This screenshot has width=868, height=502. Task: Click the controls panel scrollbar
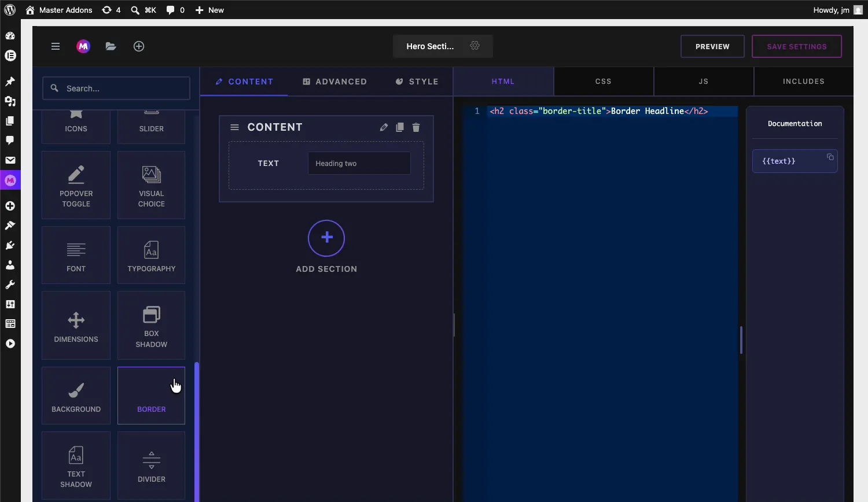coord(197,431)
